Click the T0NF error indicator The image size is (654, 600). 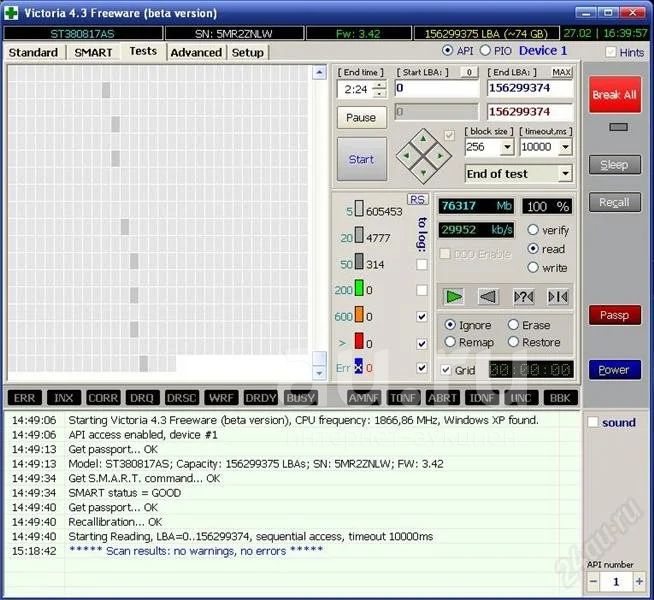click(403, 398)
